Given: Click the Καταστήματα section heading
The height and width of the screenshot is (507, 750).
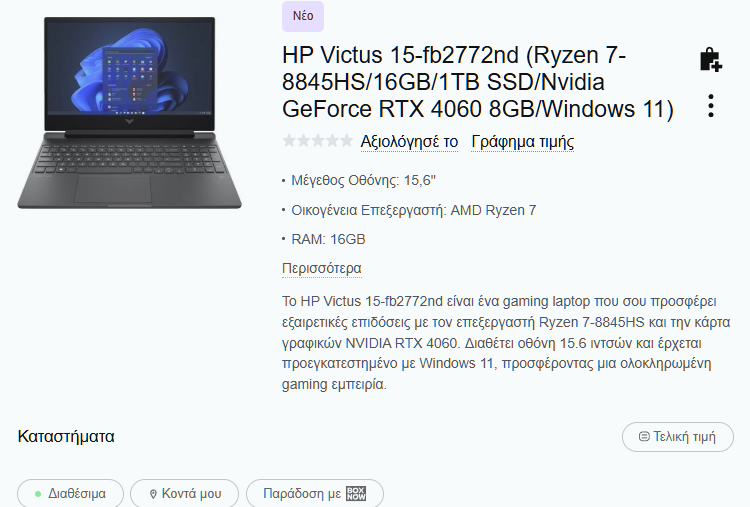Looking at the screenshot, I should point(66,436).
